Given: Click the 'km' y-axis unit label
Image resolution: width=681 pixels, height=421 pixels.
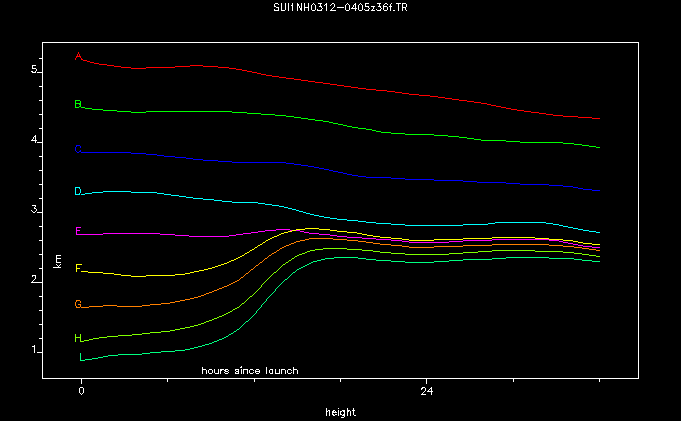Looking at the screenshot, I should pos(58,260).
